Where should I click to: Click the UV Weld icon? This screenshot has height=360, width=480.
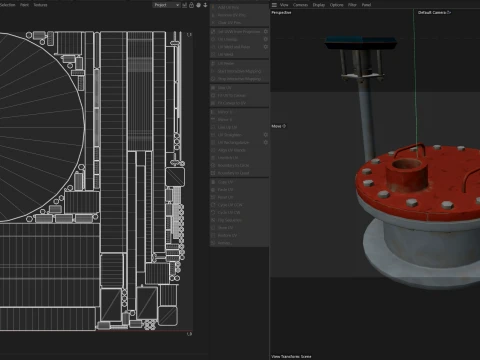coord(213,54)
